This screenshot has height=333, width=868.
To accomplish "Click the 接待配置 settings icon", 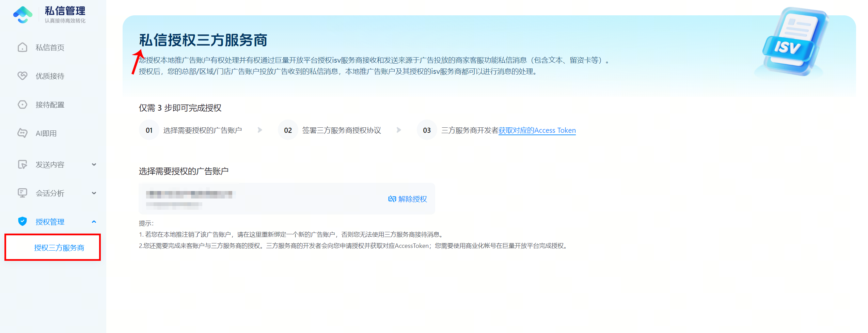I will [x=22, y=105].
